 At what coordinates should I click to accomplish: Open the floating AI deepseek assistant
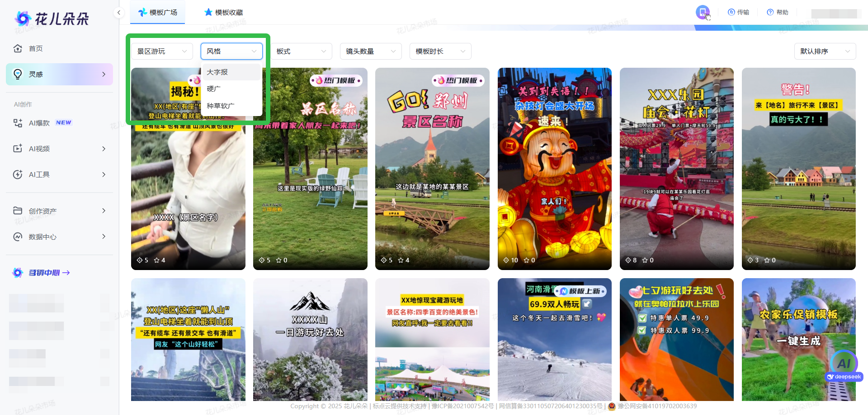point(844,364)
